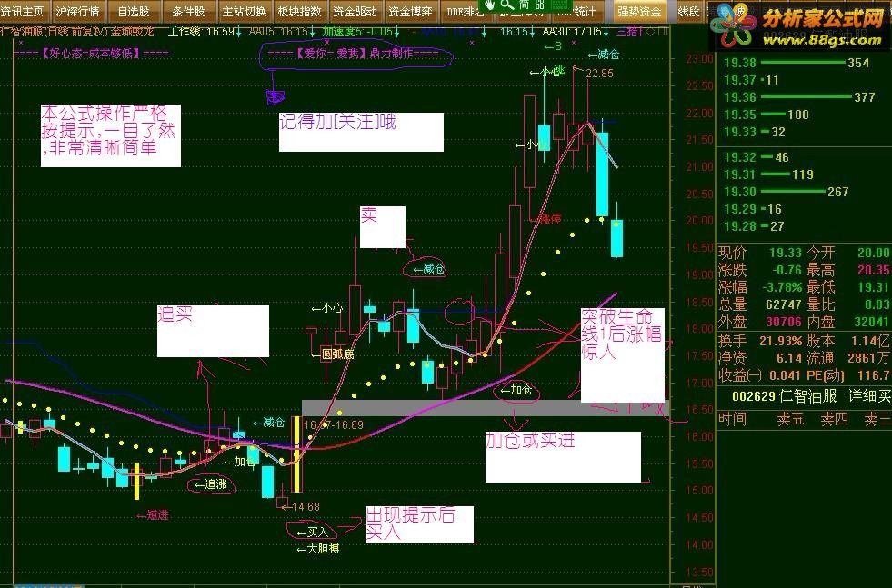Switch to the 沪深行情 tab
The width and height of the screenshot is (892, 588).
tap(78, 12)
